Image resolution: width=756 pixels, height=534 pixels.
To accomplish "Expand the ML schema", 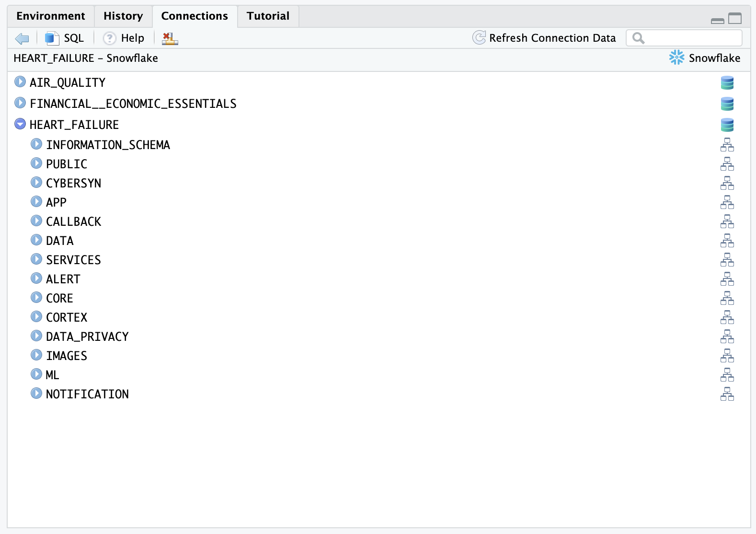I will pos(36,374).
